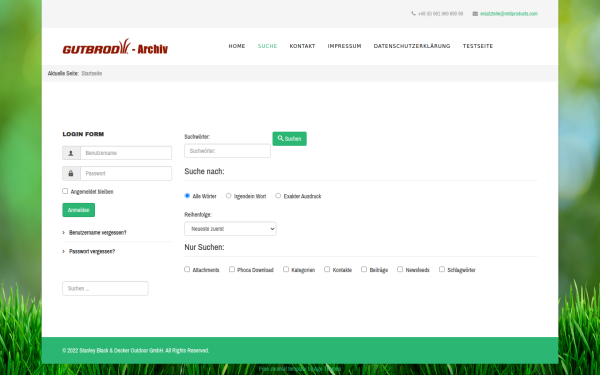Open Datenschutzerklärung in the navigation

(x=412, y=46)
